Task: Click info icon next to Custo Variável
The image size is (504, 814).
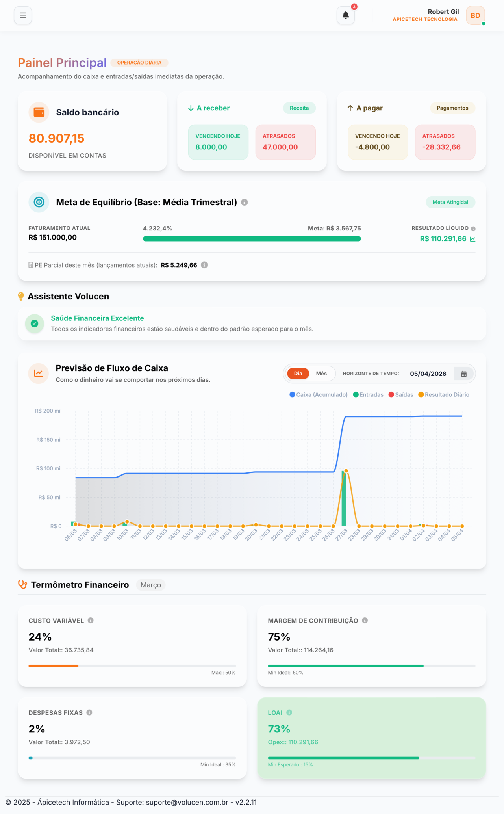Action: coord(91,621)
